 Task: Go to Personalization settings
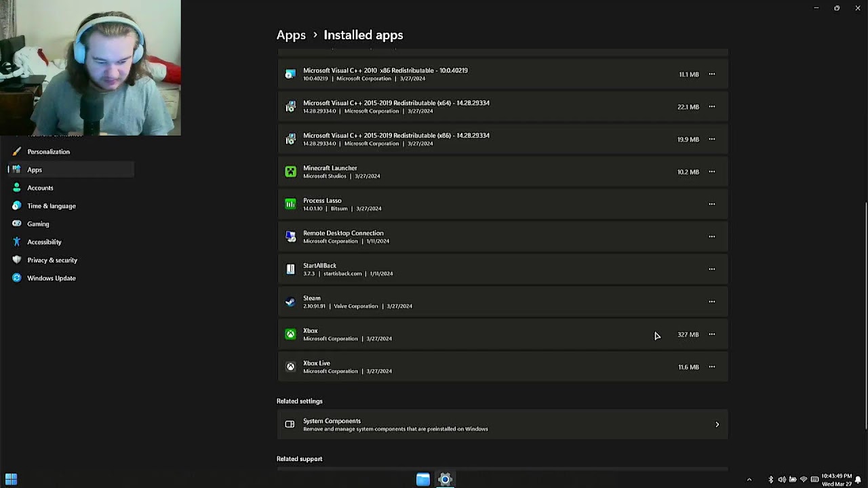(x=48, y=152)
